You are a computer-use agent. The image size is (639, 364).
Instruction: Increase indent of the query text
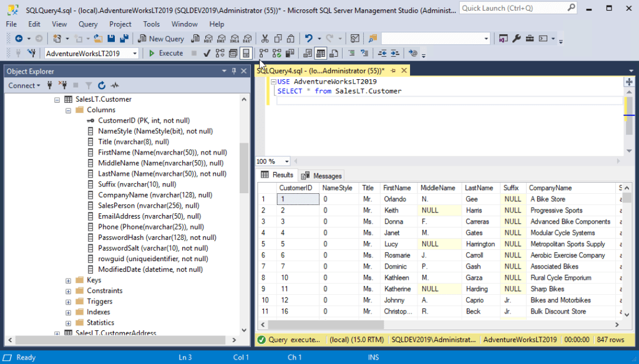(395, 54)
